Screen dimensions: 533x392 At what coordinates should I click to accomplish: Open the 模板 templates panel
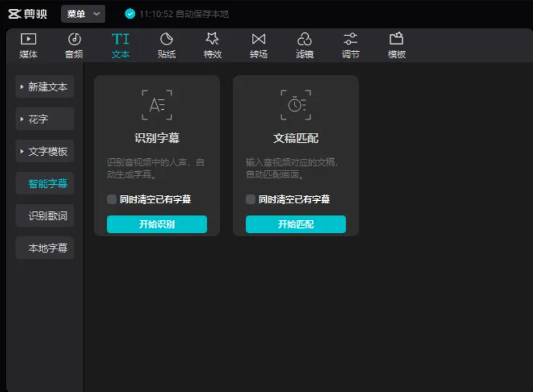pyautogui.click(x=396, y=45)
